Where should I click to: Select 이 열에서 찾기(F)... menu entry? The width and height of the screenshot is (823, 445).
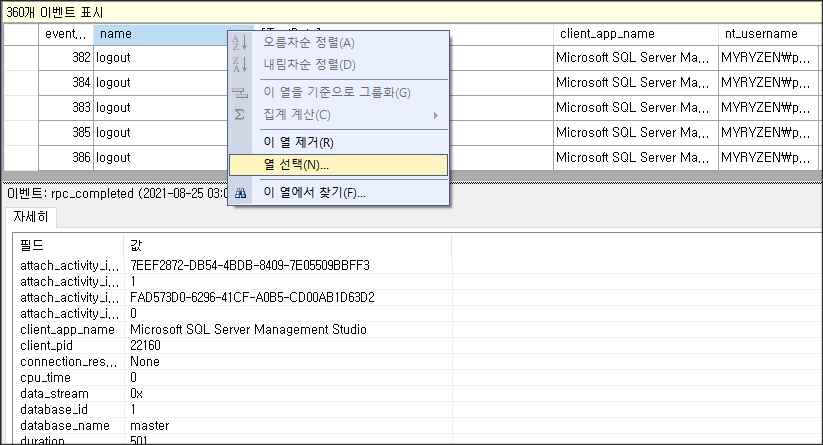click(x=339, y=193)
